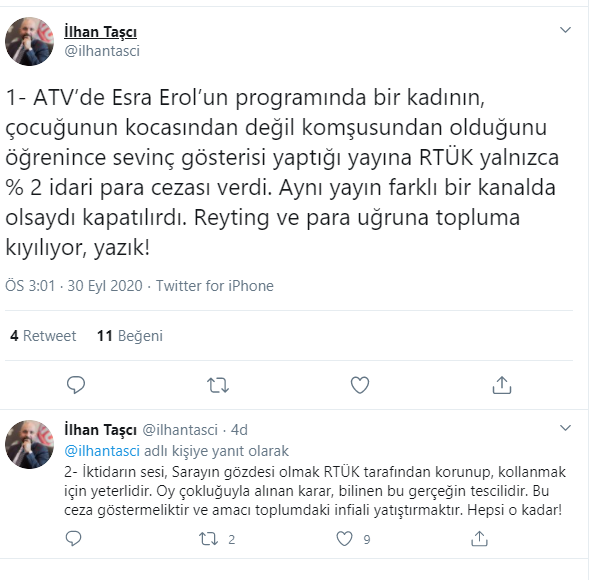Screen dimensions: 599x580
Task: Like the main tweet with the heart icon
Action: pyautogui.click(x=360, y=385)
